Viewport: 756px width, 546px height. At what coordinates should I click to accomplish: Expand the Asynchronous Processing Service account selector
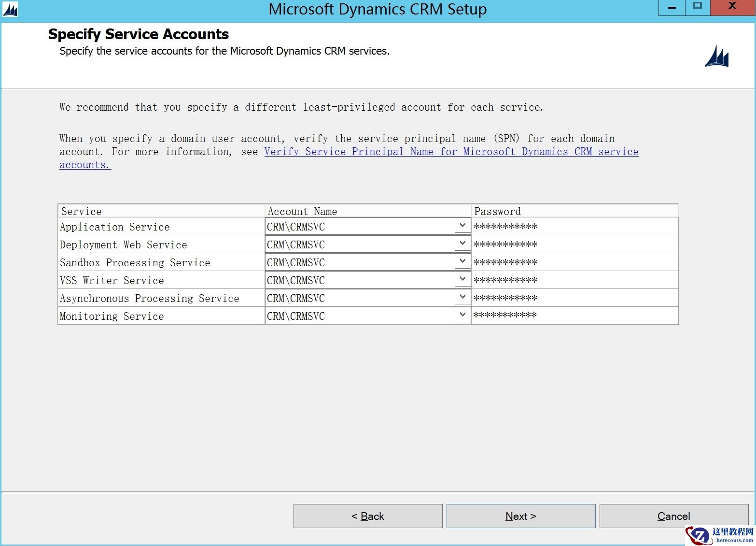[462, 297]
